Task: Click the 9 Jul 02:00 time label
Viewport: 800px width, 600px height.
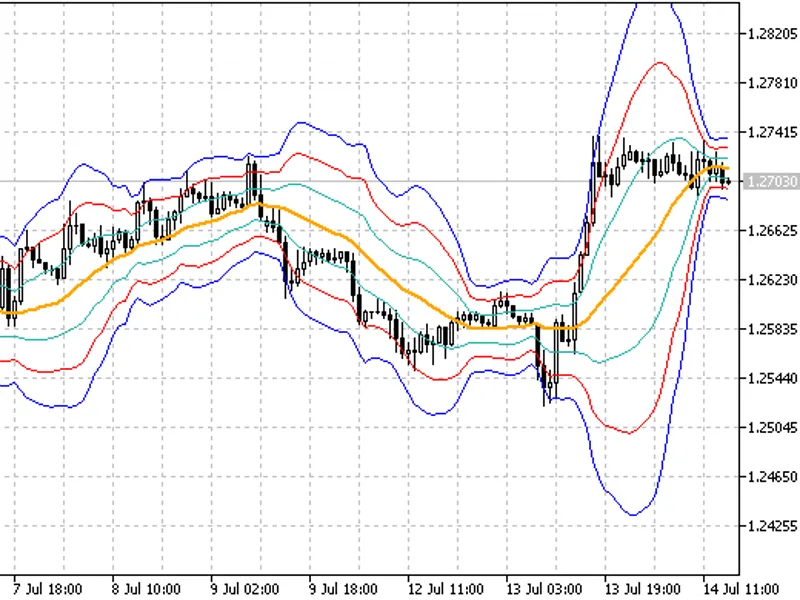Action: [244, 589]
